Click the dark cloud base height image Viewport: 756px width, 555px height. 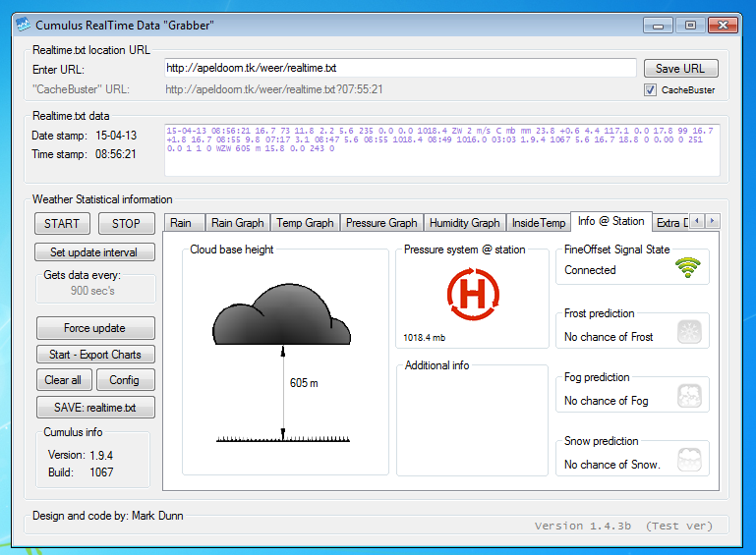282,312
